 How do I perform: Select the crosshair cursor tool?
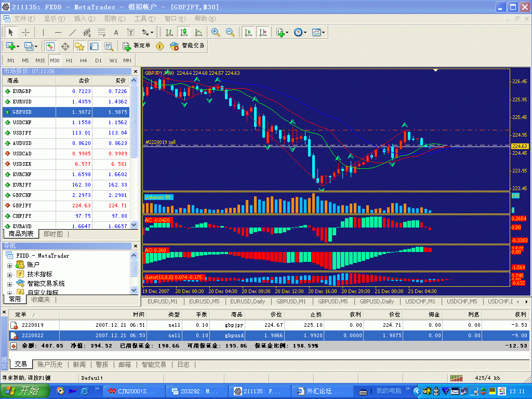25,32
